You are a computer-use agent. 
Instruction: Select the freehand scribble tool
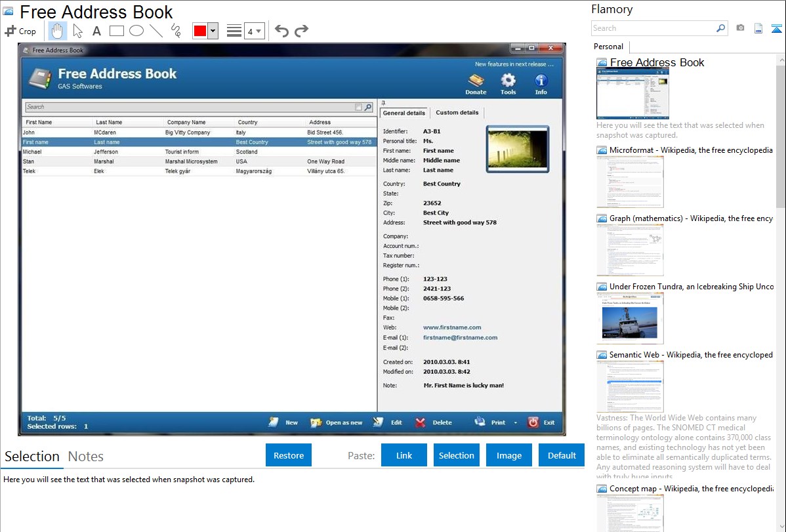[176, 31]
